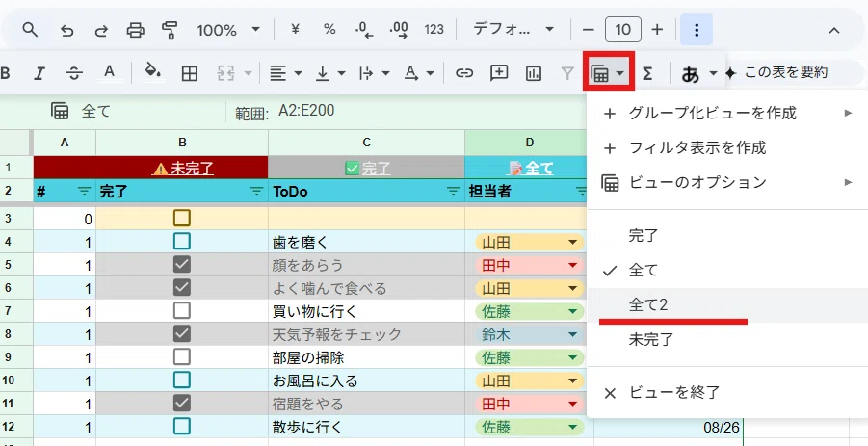Screen dimensions: 868x446
Task: Check the checkbox for 部屋の掃除
Action: [182, 357]
